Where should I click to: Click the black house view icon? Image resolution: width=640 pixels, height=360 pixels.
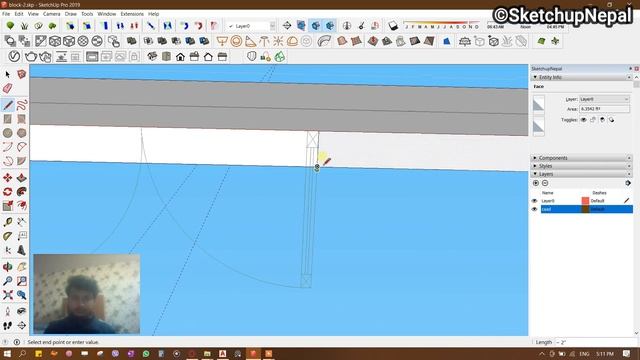coord(180,56)
